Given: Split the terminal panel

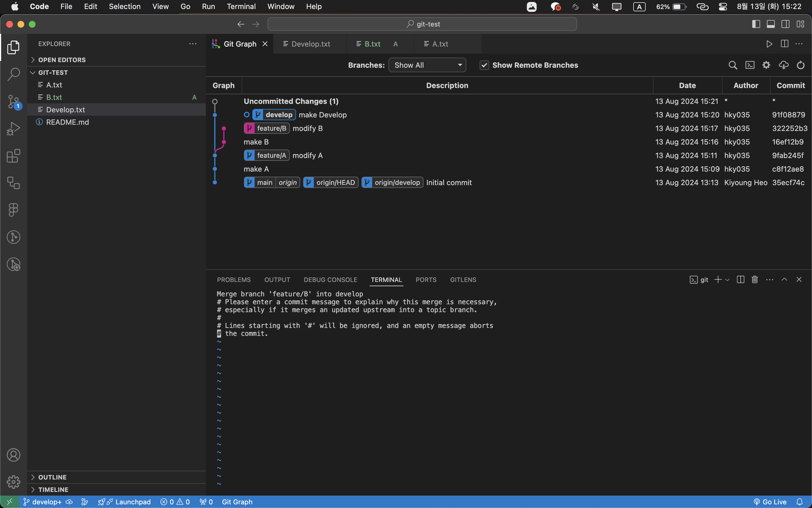Looking at the screenshot, I should (741, 279).
